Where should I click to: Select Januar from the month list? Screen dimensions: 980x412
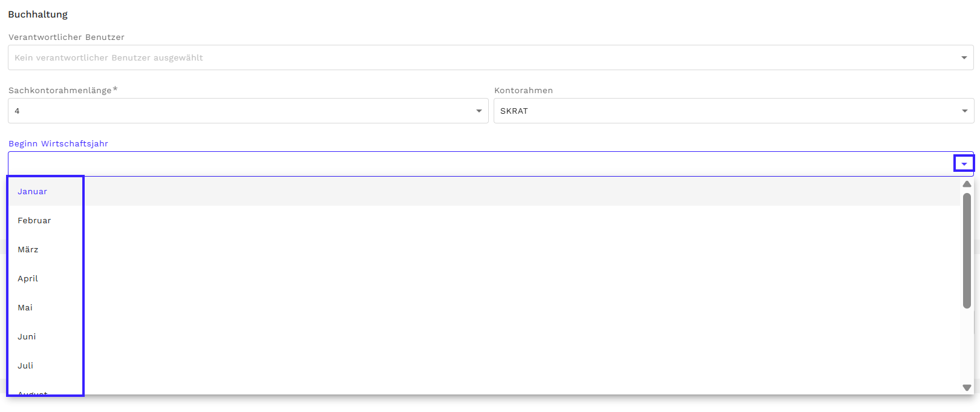[33, 191]
